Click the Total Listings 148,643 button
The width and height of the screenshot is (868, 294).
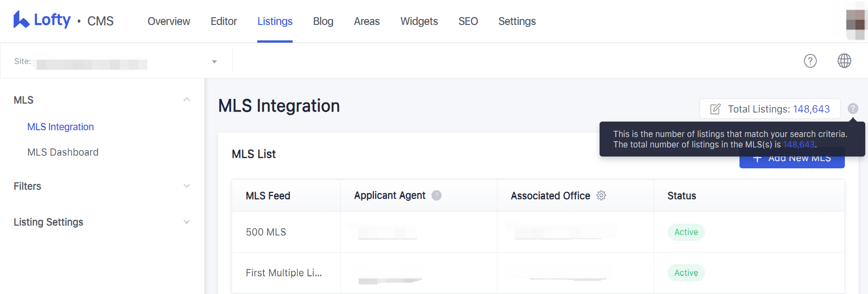pyautogui.click(x=770, y=109)
